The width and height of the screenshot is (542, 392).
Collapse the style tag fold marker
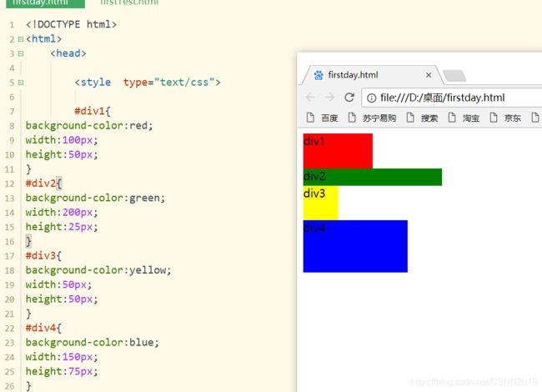(20, 83)
